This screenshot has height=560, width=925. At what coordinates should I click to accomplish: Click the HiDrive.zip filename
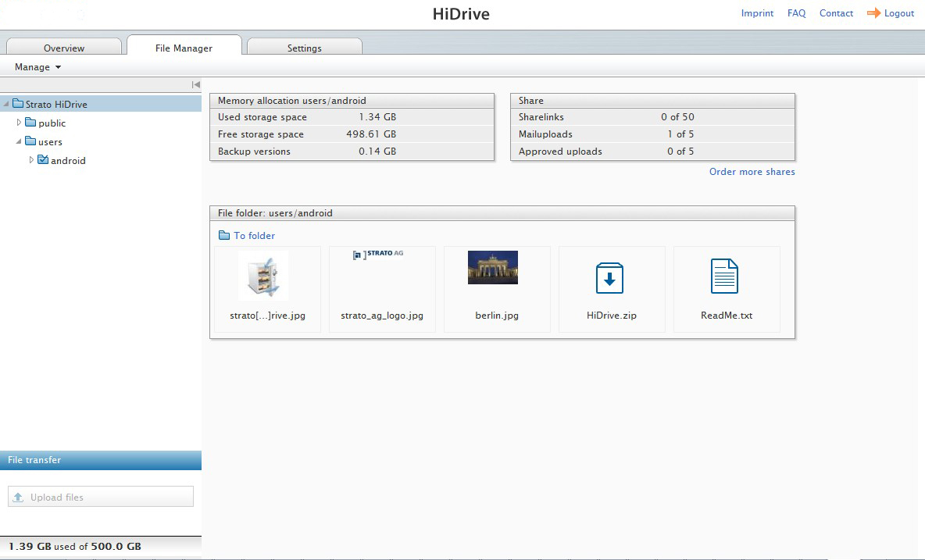(611, 316)
